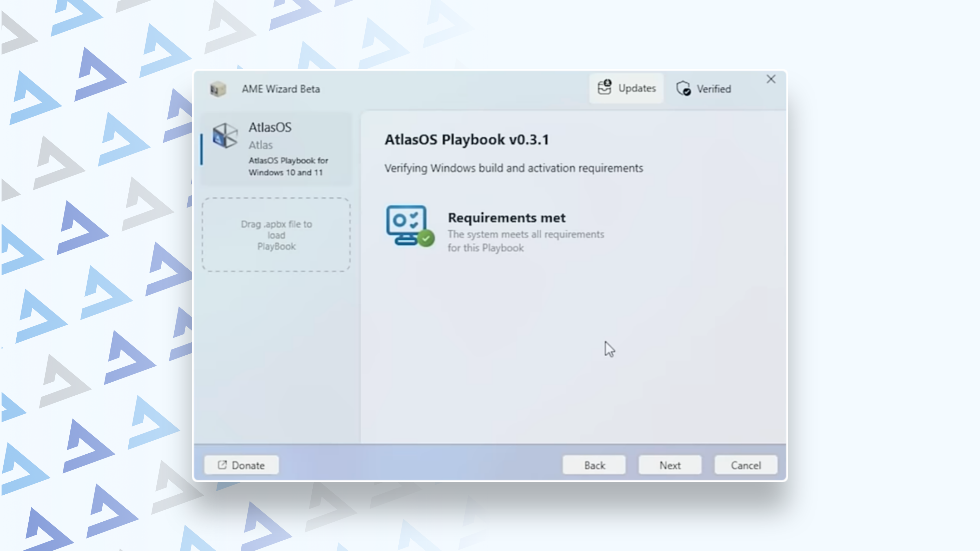Go Back to the previous step
Screen dimensions: 980x551
[x=594, y=465]
